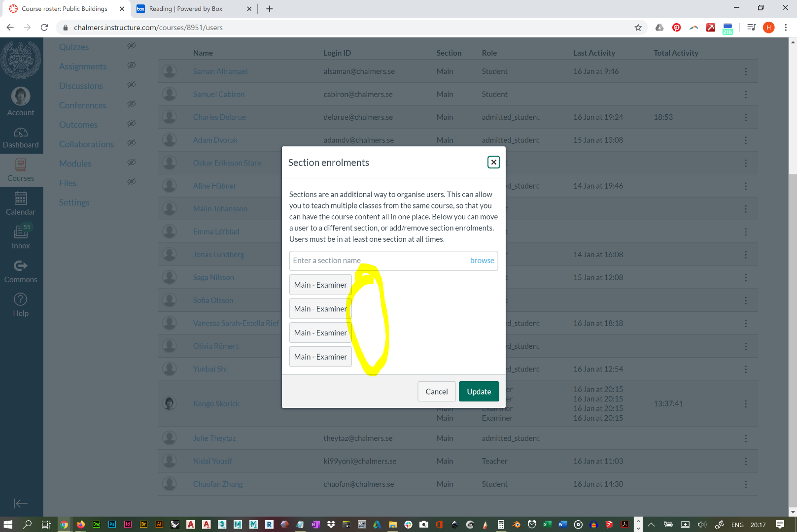Open options menu for Saman Aliramaei

tap(746, 71)
